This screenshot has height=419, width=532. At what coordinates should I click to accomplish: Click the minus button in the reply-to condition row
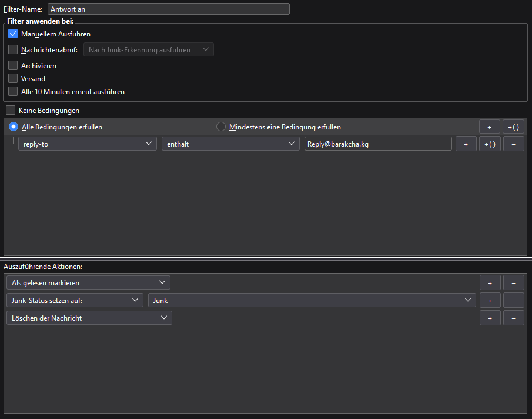click(x=513, y=144)
